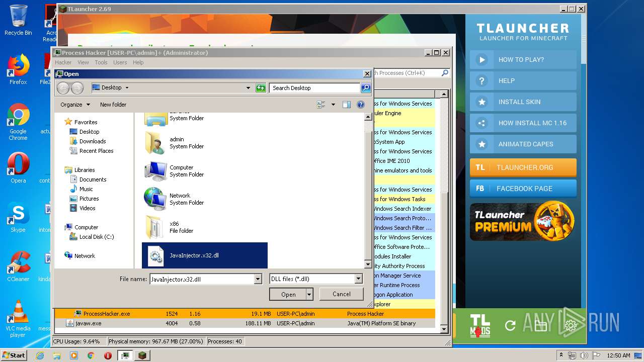Open the view options dropdown arrow
The image size is (644, 362).
333,105
